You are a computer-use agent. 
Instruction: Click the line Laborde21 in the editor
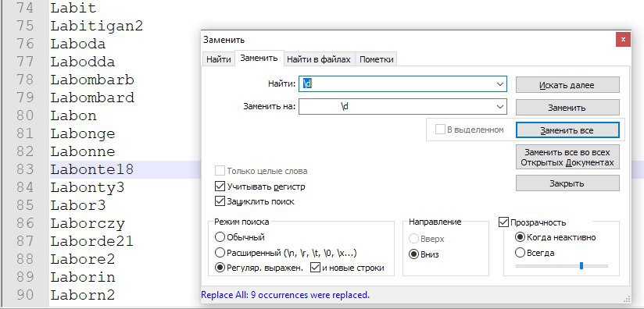tap(92, 241)
